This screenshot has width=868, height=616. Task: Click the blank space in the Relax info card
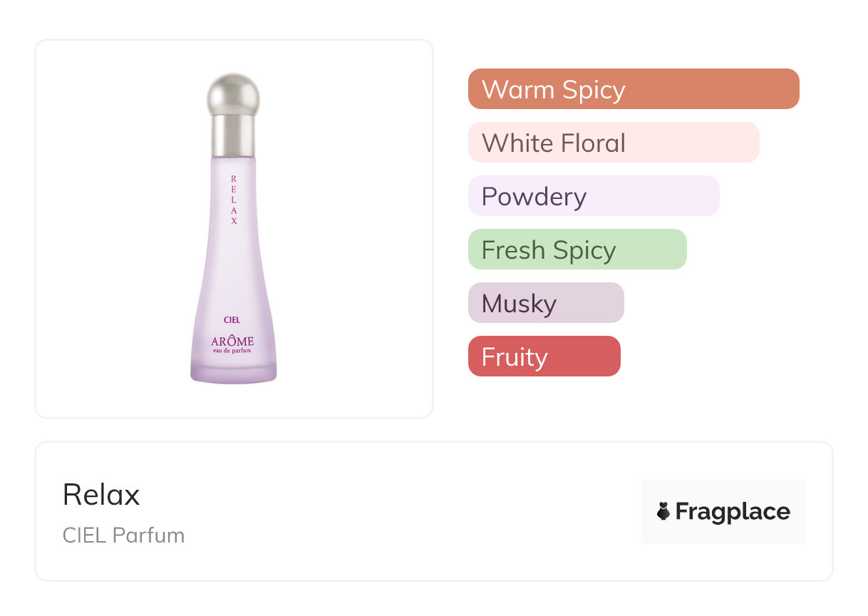click(399, 513)
